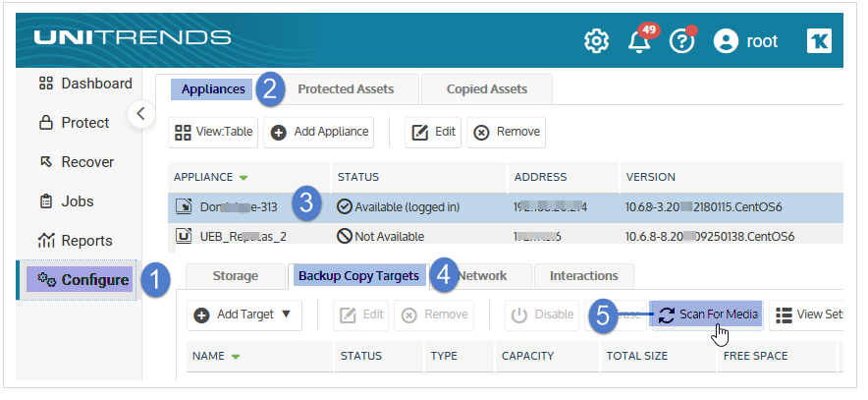Switch to the Appliances tab
868x400 pixels.
pos(213,89)
